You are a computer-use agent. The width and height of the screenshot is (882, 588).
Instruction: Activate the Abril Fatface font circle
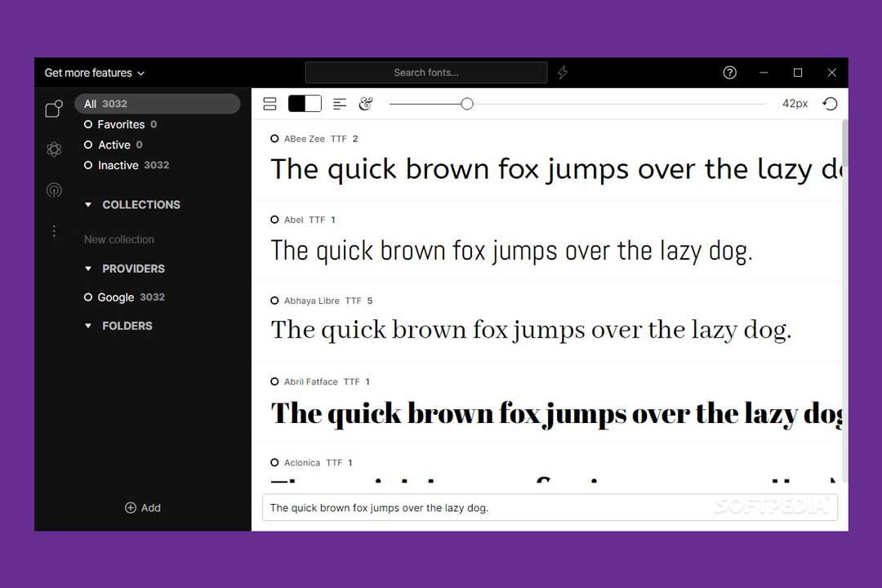[275, 381]
